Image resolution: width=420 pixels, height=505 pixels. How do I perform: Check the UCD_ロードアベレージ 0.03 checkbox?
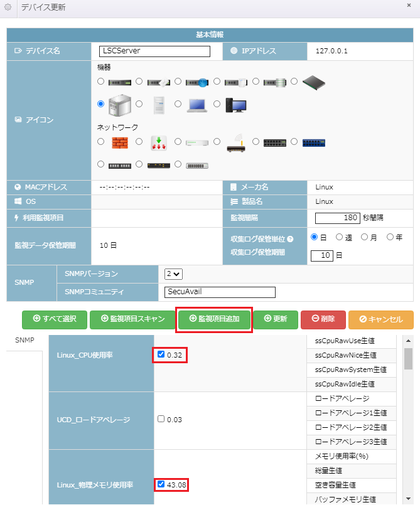[x=161, y=418]
